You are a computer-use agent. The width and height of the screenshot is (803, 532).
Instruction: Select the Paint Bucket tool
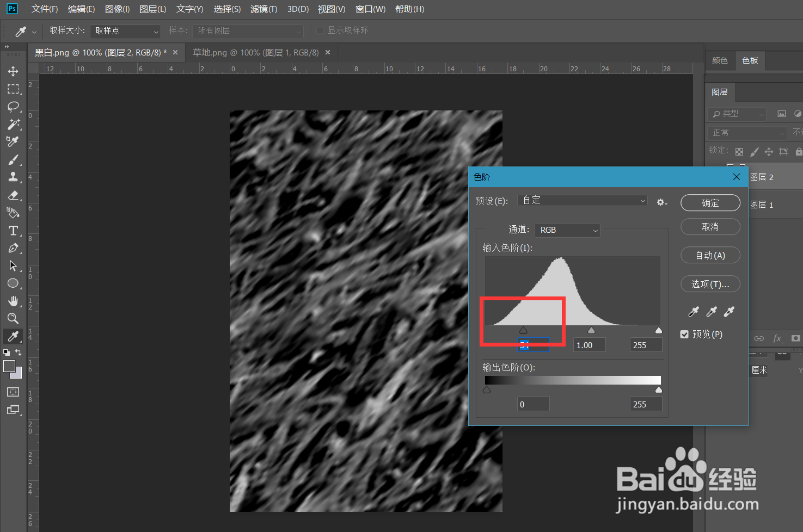point(13,213)
